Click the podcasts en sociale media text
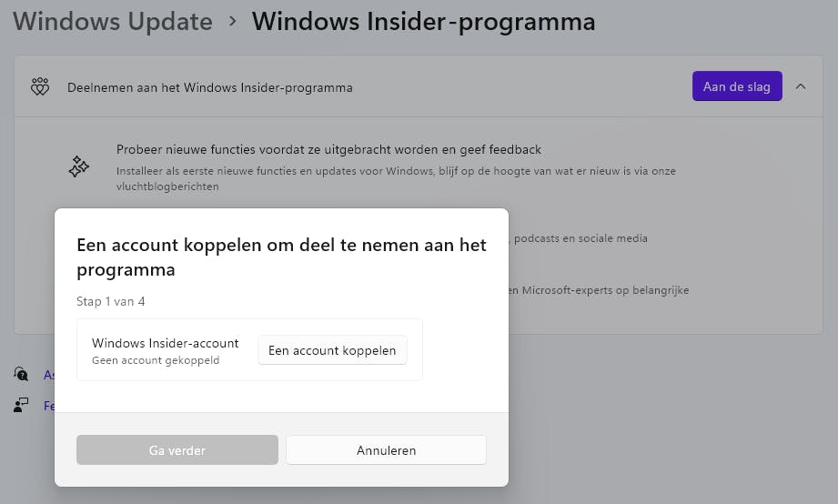 click(x=580, y=238)
